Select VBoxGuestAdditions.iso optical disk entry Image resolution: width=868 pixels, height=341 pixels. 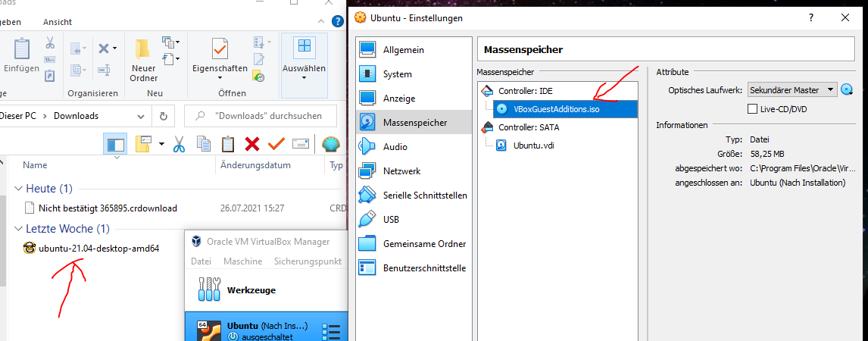pos(564,109)
